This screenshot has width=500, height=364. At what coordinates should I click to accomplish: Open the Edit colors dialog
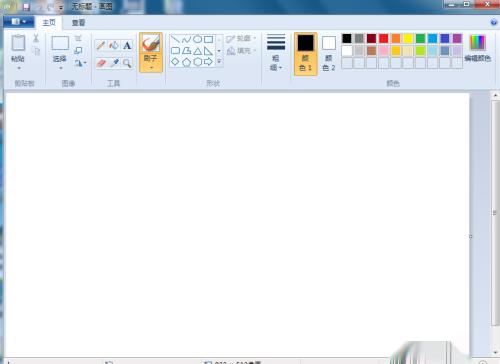[477, 48]
